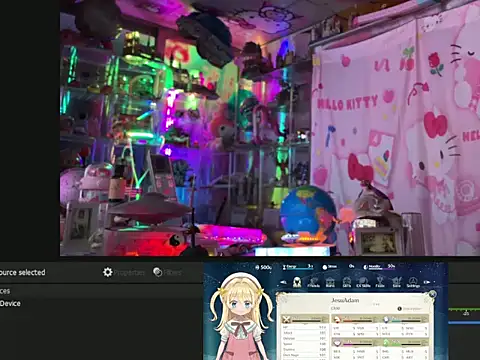Viewport: 480px width, 360px height.
Task: Open the game's Settings icon
Action: point(413,283)
